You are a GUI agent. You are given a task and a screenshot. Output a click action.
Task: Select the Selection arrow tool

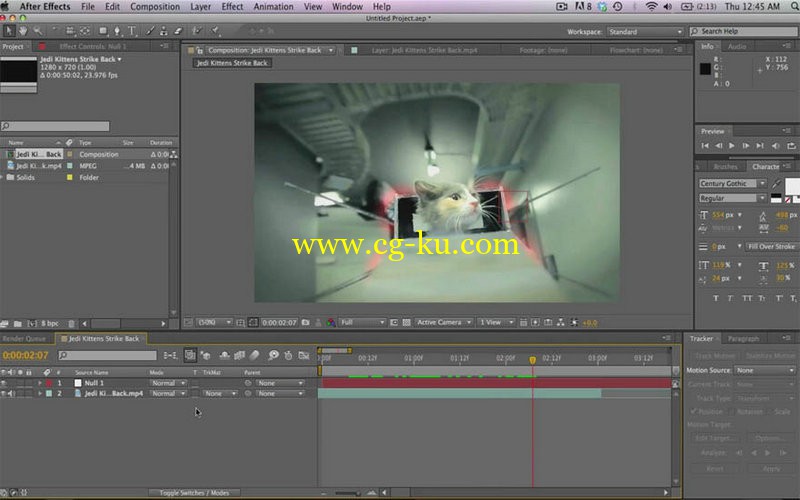[x=9, y=31]
